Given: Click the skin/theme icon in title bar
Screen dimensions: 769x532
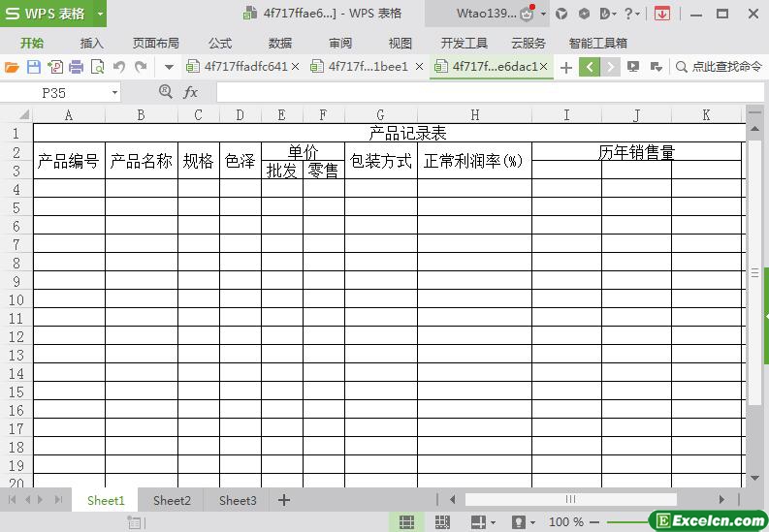Looking at the screenshot, I should (561, 14).
